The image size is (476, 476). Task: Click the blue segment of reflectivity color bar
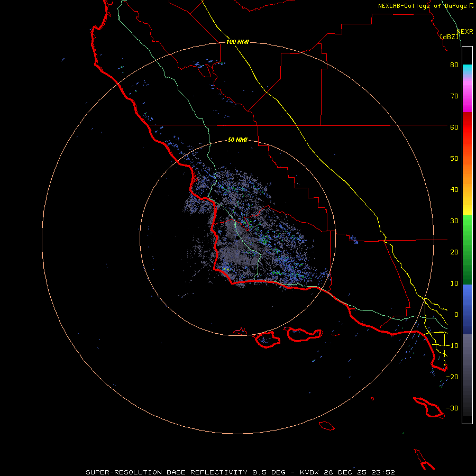tap(467, 309)
